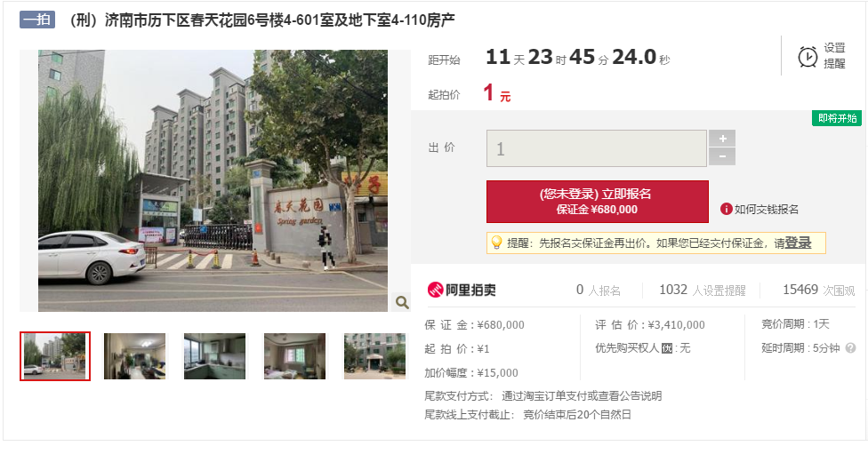Click the 一拍 badge in title
Viewport: 868px width, 454px height.
tap(37, 20)
